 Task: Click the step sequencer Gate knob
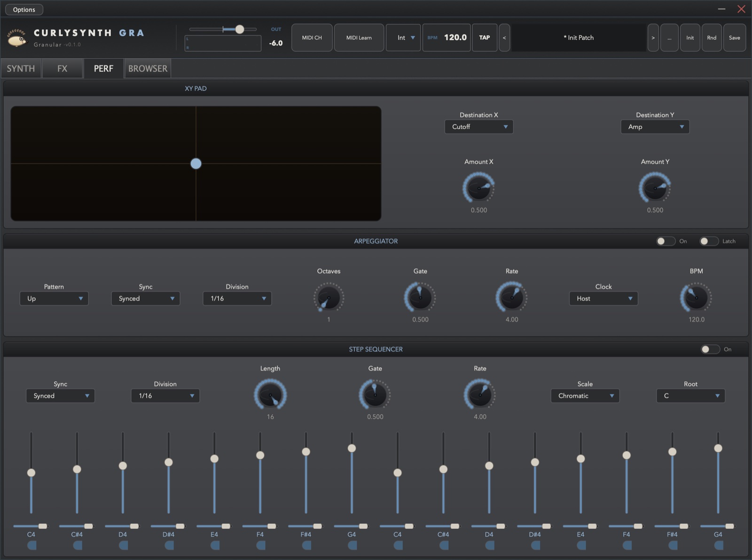tap(375, 395)
